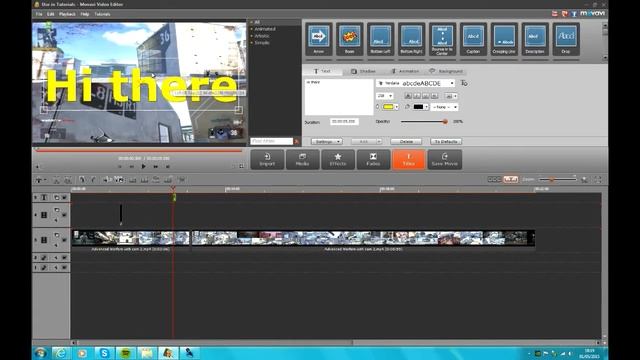The image size is (640, 360).
Task: Open the outline color dropdown
Action: pyautogui.click(x=427, y=107)
